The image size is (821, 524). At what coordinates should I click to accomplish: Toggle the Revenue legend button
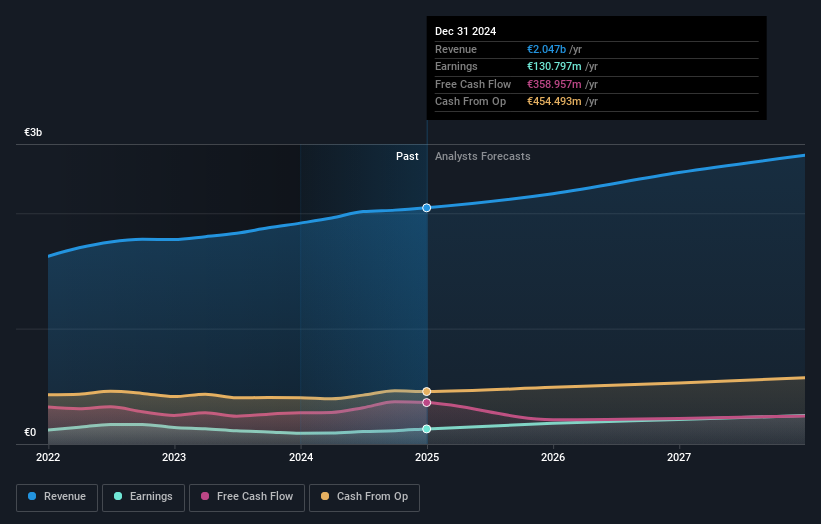pyautogui.click(x=57, y=497)
